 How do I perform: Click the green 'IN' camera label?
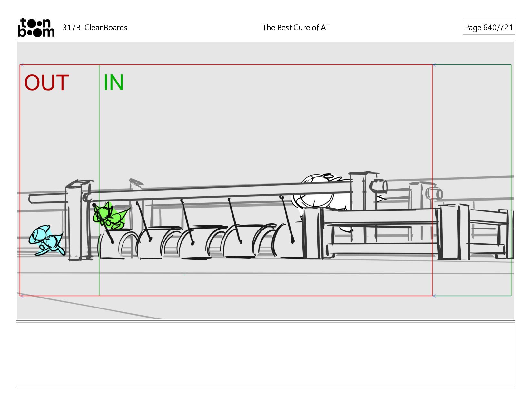click(x=113, y=83)
